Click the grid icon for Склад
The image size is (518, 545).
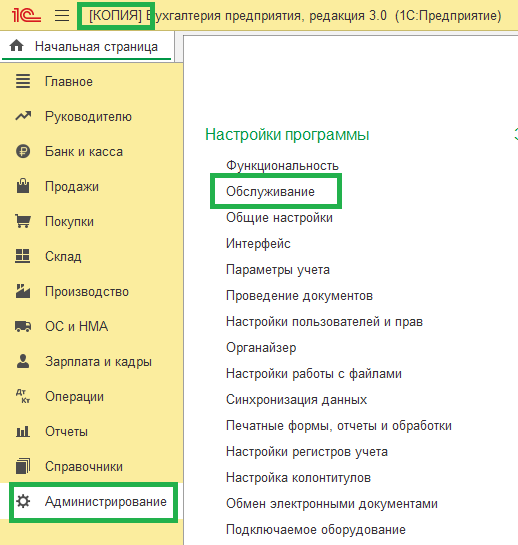tap(23, 256)
